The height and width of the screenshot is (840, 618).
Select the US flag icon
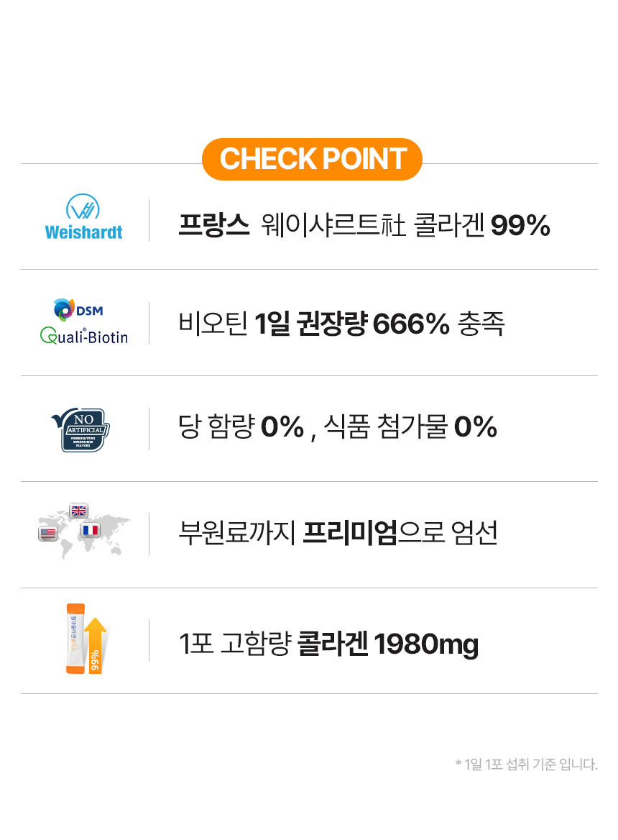coord(48,534)
